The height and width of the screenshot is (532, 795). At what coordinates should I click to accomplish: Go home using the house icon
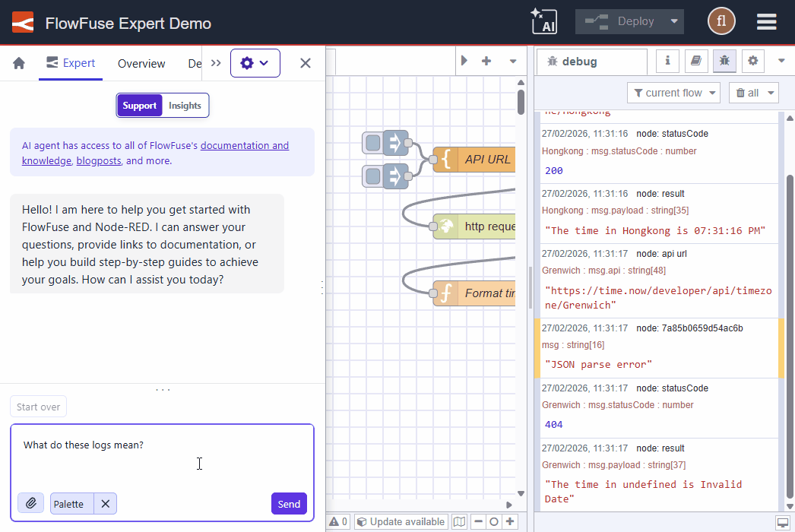tap(17, 63)
